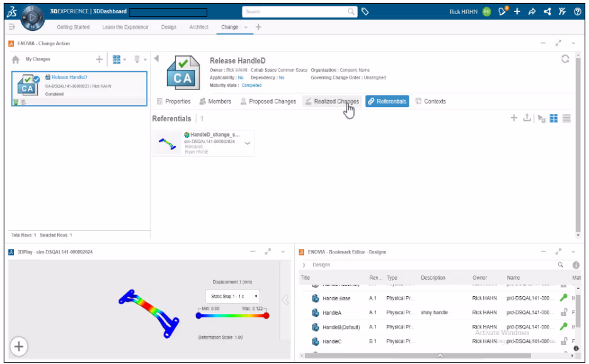
Task: Click the upload icon in Referentials toolbar
Action: point(527,118)
